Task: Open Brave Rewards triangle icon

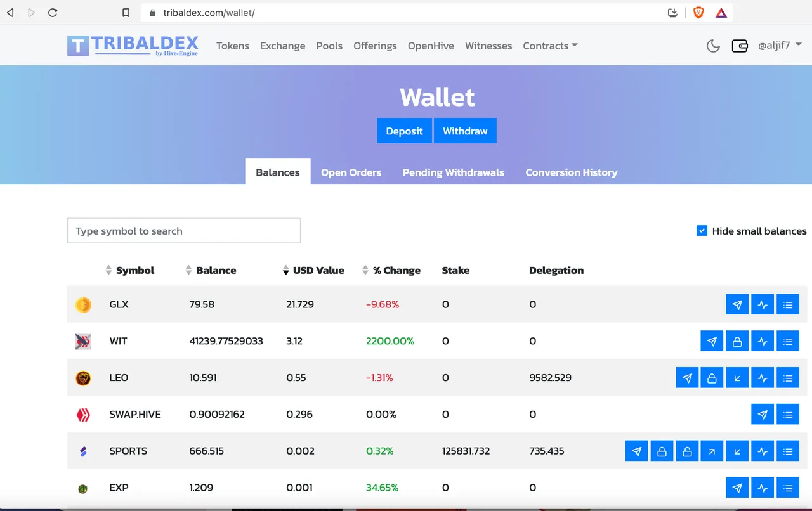Action: click(x=721, y=13)
